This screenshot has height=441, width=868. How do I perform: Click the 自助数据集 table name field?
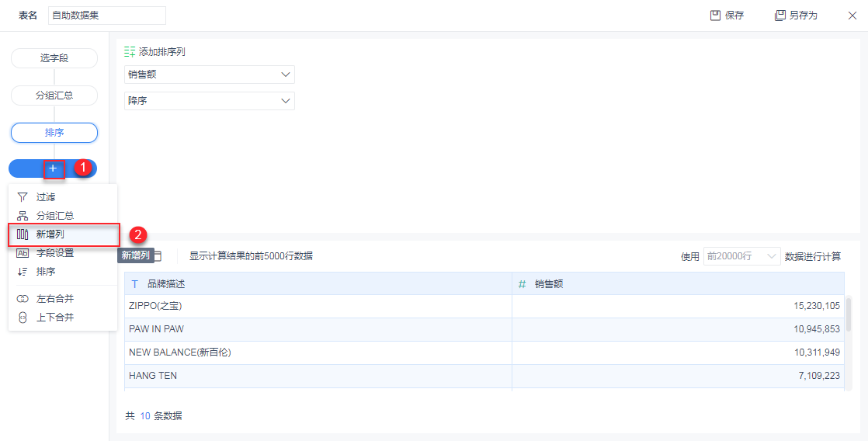click(x=107, y=16)
